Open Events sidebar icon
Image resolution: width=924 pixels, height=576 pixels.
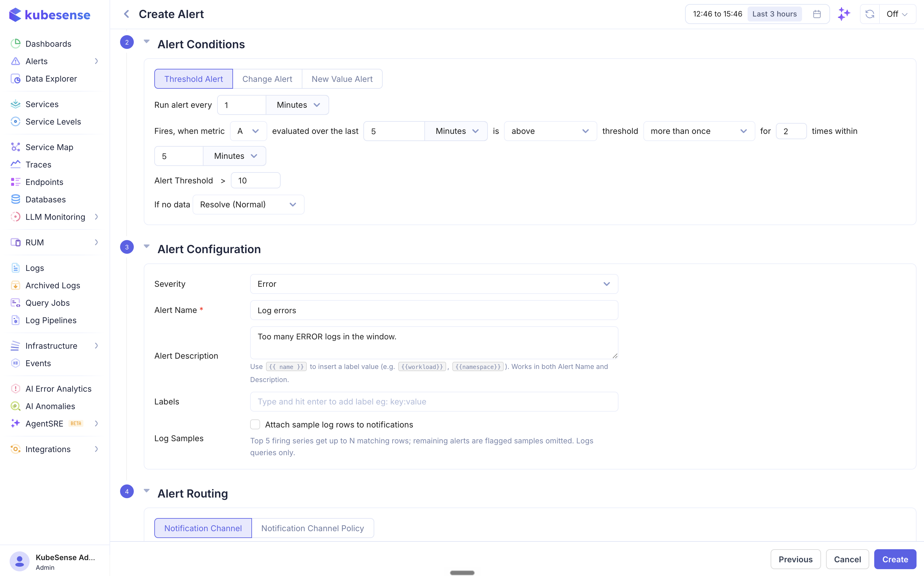tap(16, 363)
